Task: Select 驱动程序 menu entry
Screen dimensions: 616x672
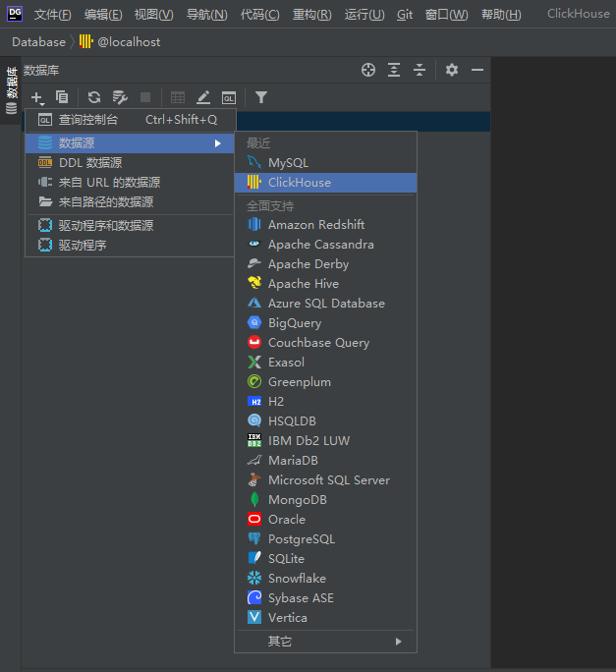Action: 130,246
